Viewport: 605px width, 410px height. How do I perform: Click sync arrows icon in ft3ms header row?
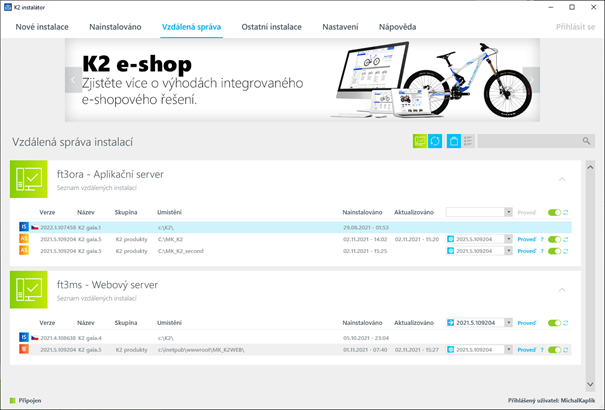point(566,323)
